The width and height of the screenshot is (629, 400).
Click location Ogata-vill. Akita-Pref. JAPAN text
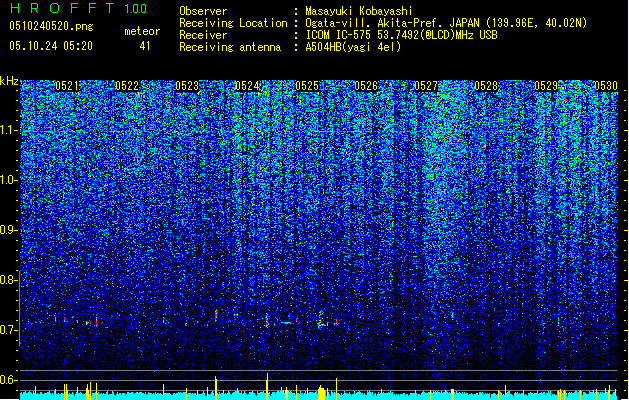(x=446, y=23)
